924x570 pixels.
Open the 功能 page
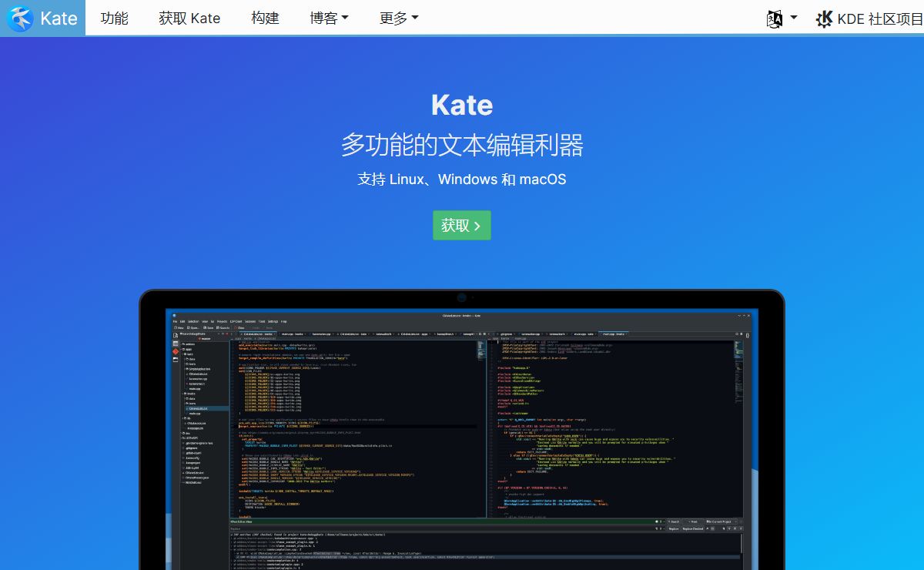(114, 18)
